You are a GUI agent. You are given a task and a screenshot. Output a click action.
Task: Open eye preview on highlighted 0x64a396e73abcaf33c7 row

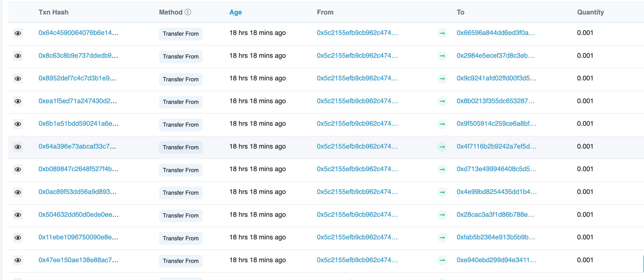tap(18, 147)
